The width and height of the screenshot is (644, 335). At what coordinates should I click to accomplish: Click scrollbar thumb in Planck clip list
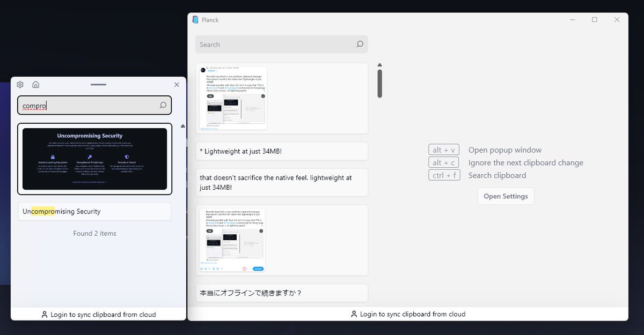coord(379,84)
